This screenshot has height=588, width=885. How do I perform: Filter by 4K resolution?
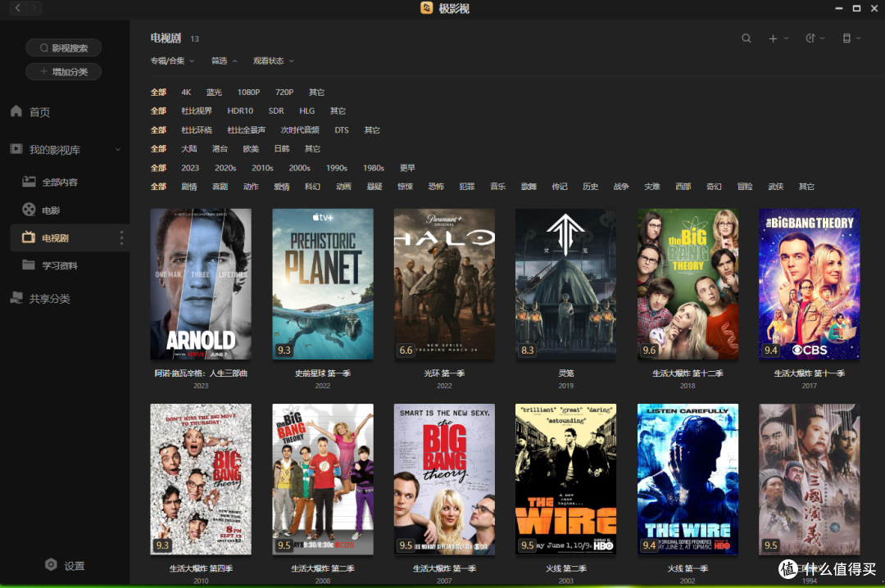tap(186, 92)
